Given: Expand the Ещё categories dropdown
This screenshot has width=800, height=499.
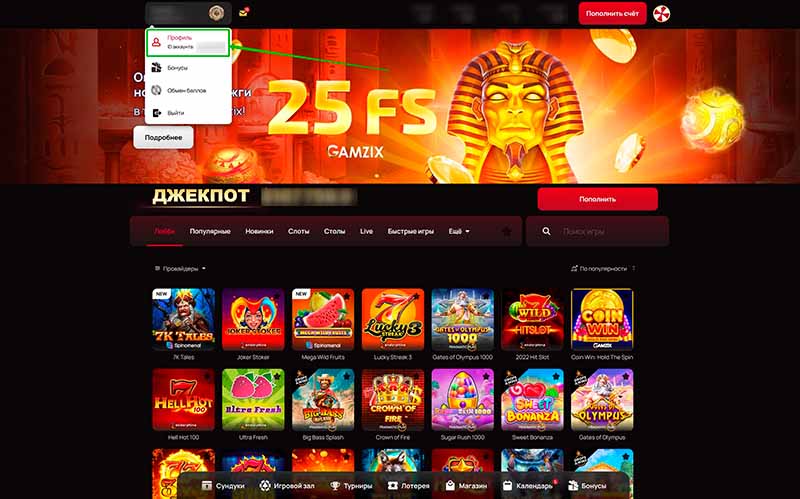Looking at the screenshot, I should [x=459, y=232].
